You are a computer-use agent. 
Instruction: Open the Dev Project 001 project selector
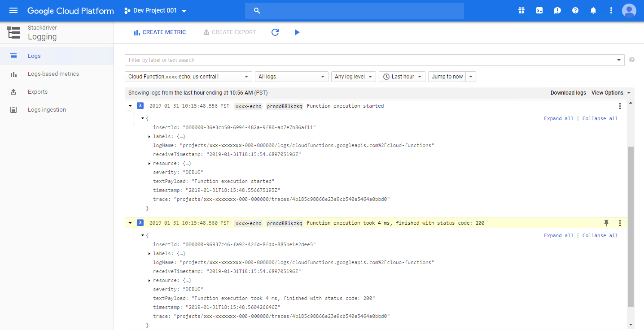(155, 11)
